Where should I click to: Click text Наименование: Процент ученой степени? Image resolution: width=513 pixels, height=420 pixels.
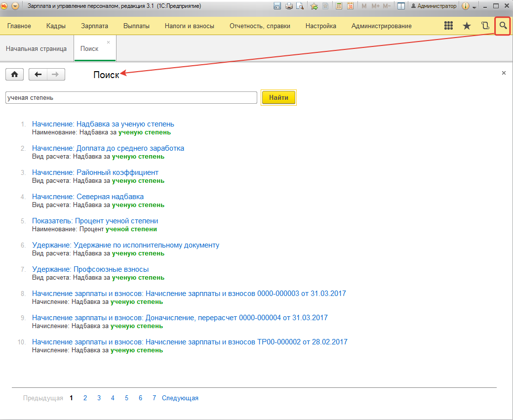[x=94, y=229]
